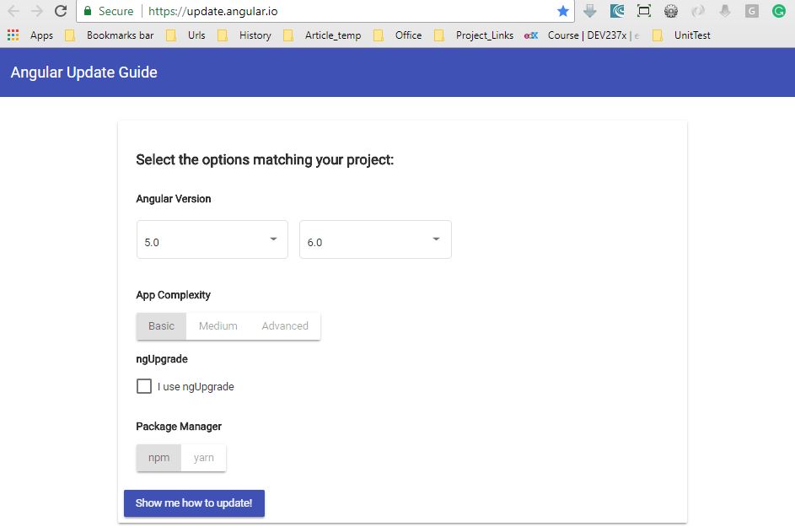795x532 pixels.
Task: Click the screen capture extension icon
Action: pos(644,11)
